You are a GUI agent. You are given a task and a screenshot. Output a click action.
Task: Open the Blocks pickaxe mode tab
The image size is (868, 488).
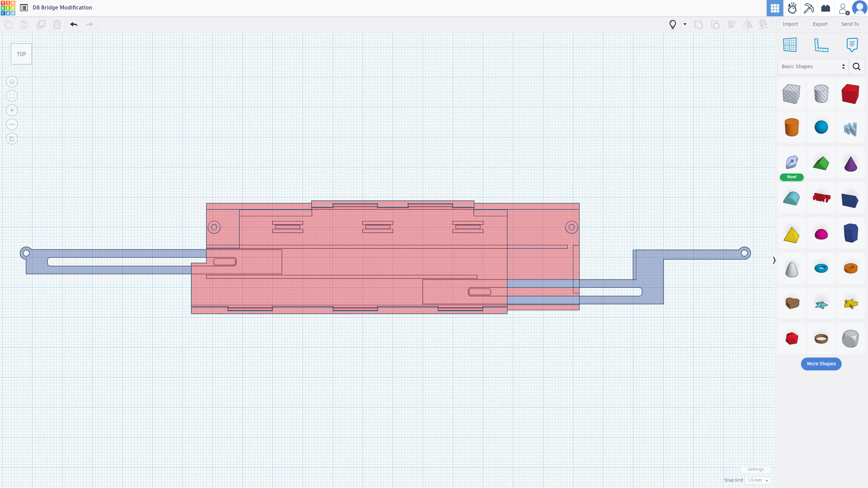(809, 8)
